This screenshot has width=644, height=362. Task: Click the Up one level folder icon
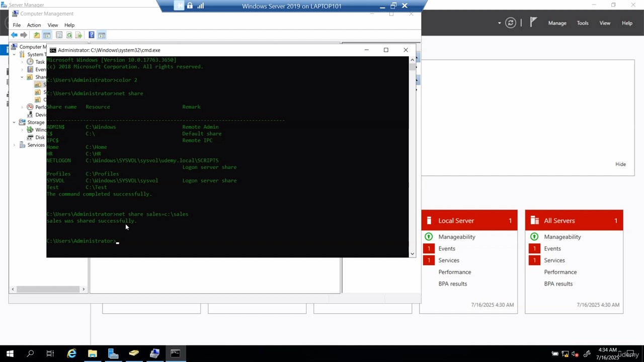(37, 35)
